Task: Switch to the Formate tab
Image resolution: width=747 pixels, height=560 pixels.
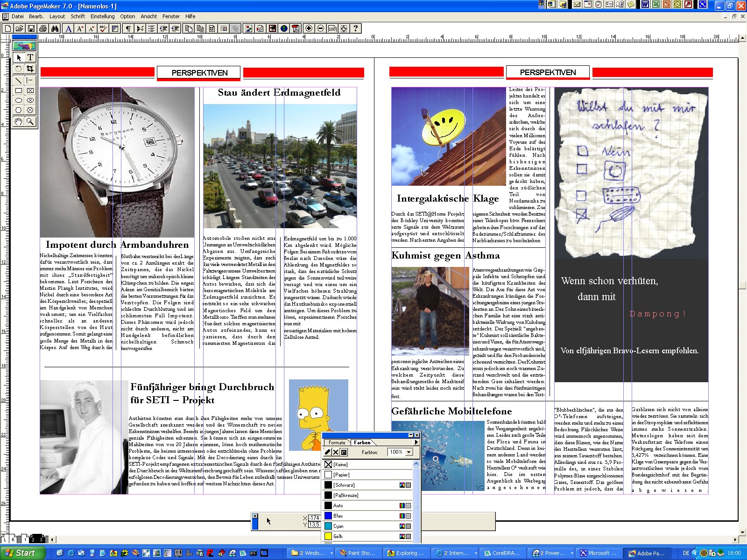Action: (337, 442)
